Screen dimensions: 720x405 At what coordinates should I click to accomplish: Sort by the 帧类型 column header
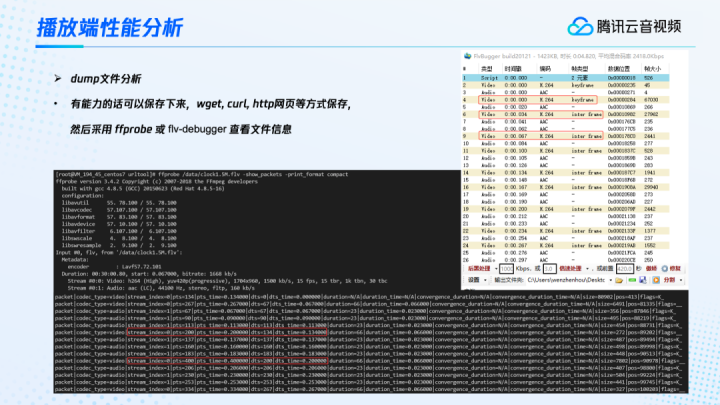[x=579, y=69]
